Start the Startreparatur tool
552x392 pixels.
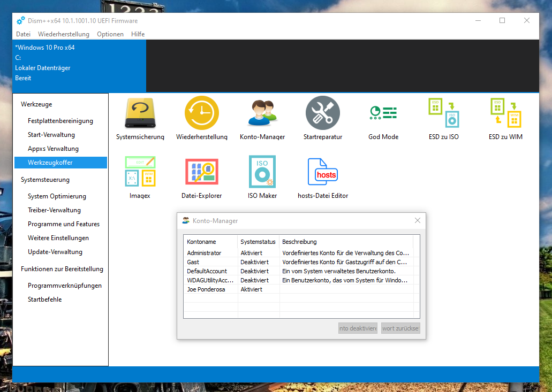pyautogui.click(x=323, y=119)
